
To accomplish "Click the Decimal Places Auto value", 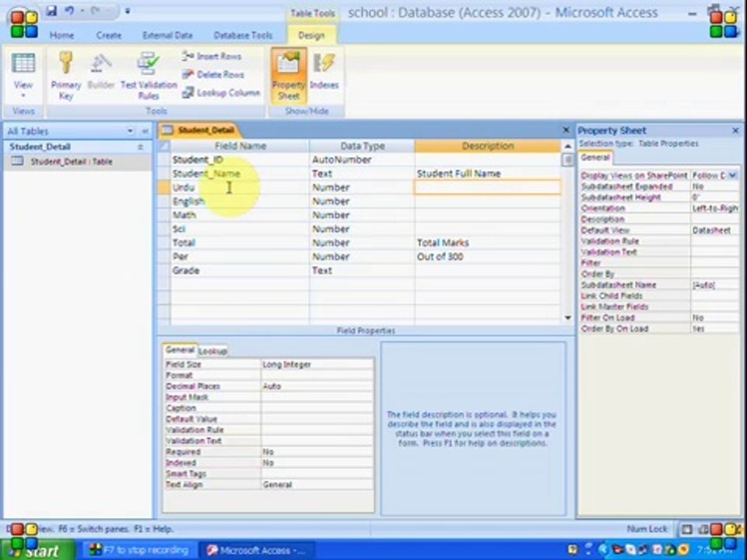I will (317, 387).
